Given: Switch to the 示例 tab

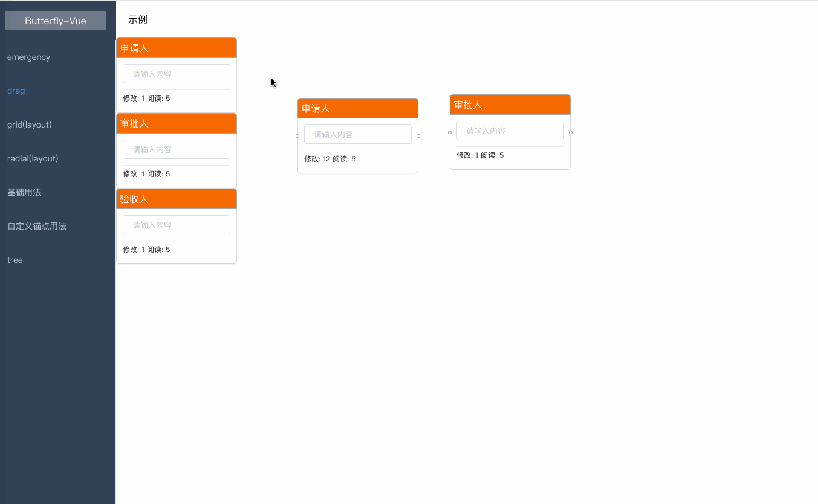Looking at the screenshot, I should [139, 19].
